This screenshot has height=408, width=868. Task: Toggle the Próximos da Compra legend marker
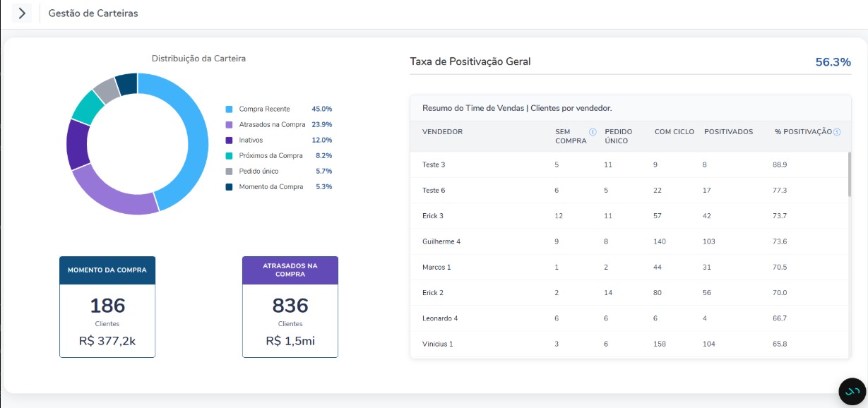229,156
